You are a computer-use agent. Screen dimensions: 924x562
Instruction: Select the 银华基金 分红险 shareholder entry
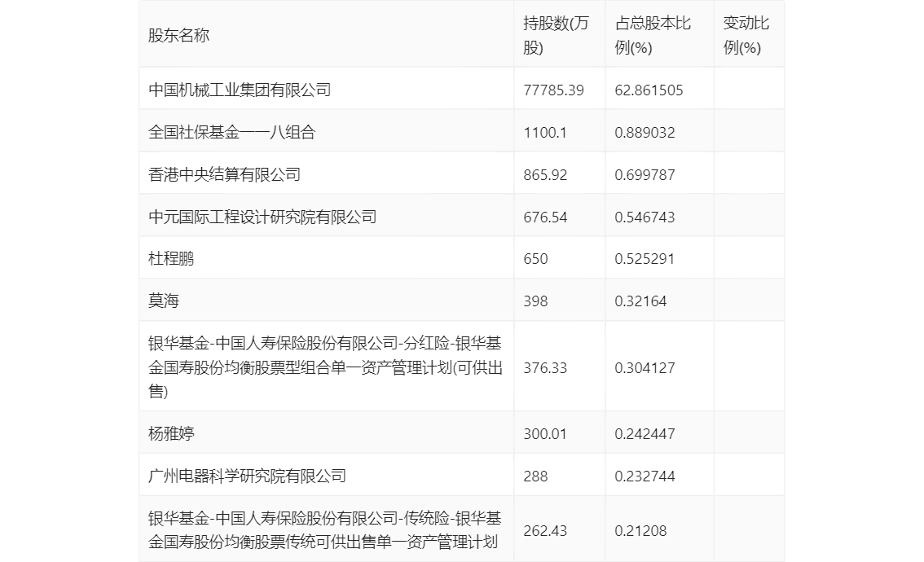325,367
